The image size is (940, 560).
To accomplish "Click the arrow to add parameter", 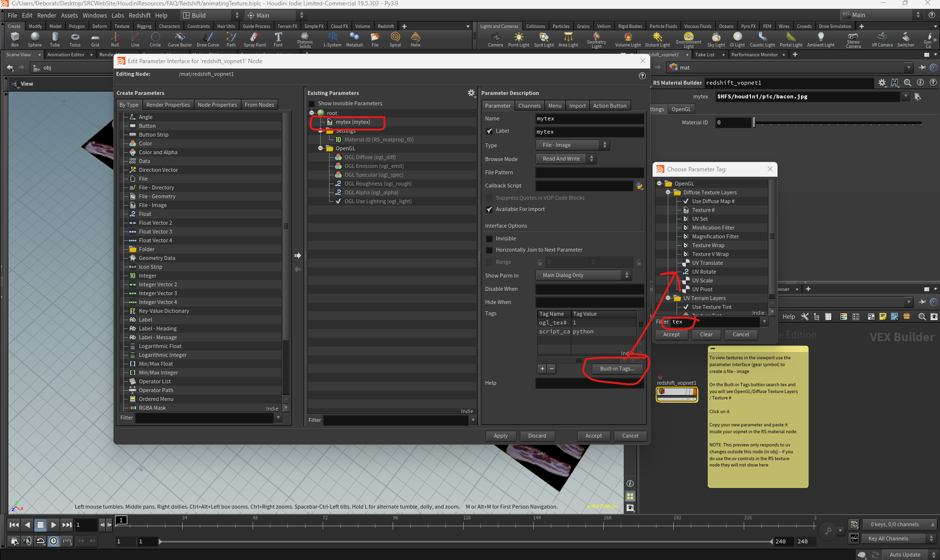I will [x=297, y=256].
